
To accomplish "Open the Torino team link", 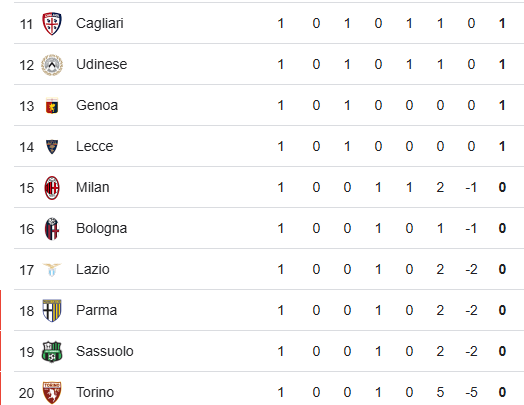I will [x=95, y=392].
